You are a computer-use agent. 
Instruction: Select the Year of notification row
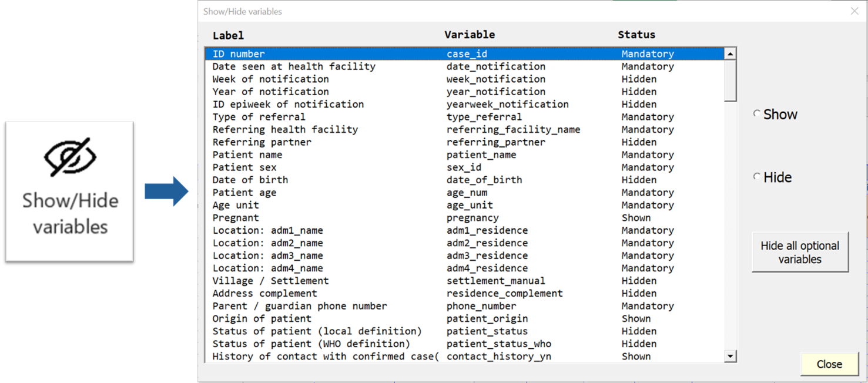pyautogui.click(x=465, y=92)
